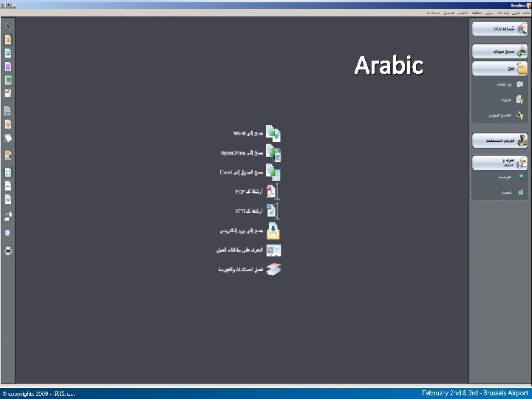Open the rightmost File menu (ملف)
532x399 pixels.
click(x=526, y=13)
